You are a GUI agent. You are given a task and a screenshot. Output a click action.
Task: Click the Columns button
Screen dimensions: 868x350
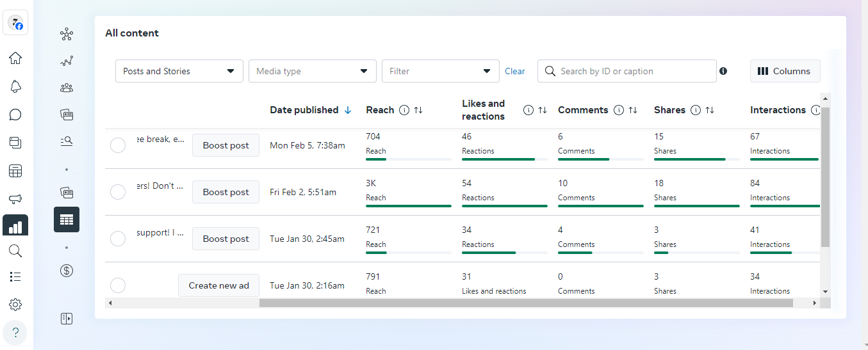tap(785, 71)
